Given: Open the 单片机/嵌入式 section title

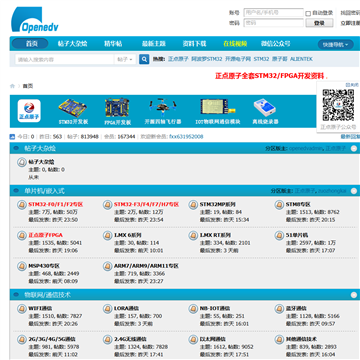Looking at the screenshot, I should coord(44,191).
